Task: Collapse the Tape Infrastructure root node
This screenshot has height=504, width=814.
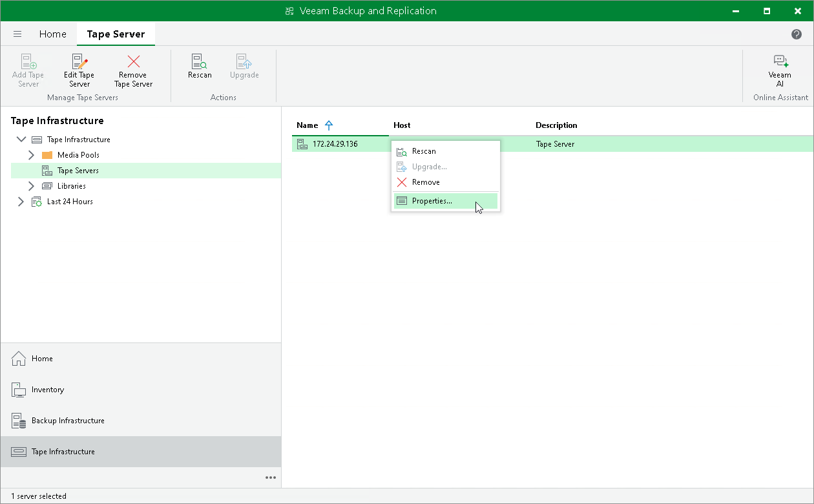Action: point(21,140)
